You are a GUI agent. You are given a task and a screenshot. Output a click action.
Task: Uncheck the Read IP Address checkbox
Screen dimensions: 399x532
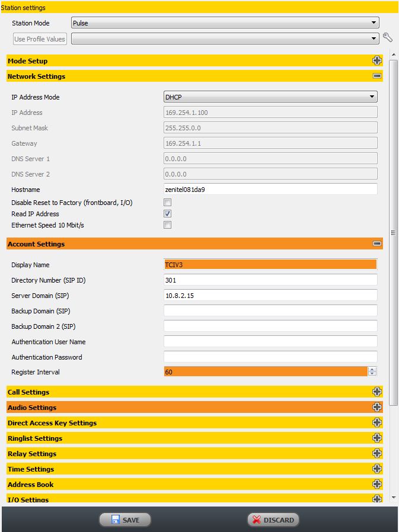click(168, 214)
